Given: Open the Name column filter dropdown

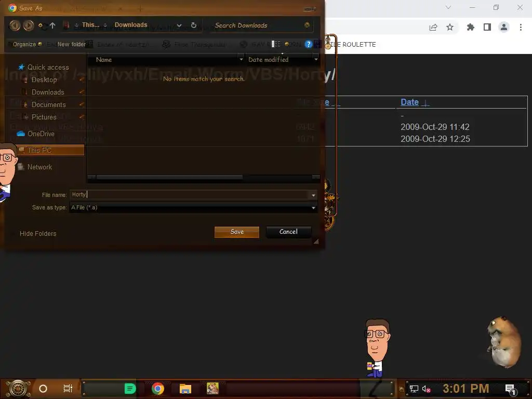Looking at the screenshot, I should 241,59.
